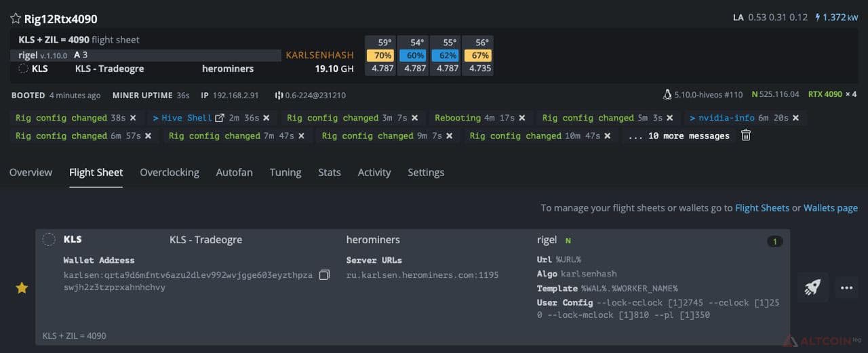The image size is (868, 353).
Task: Follow the Wallets page link
Action: point(831,208)
